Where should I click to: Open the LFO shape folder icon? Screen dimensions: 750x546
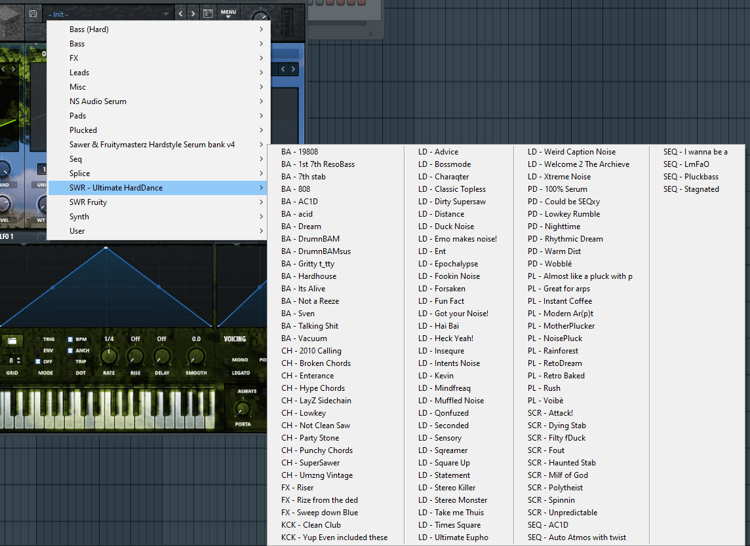[x=12, y=340]
